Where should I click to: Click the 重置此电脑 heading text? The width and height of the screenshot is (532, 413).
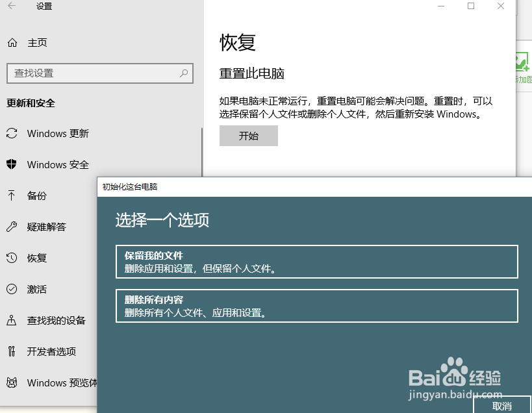click(252, 73)
